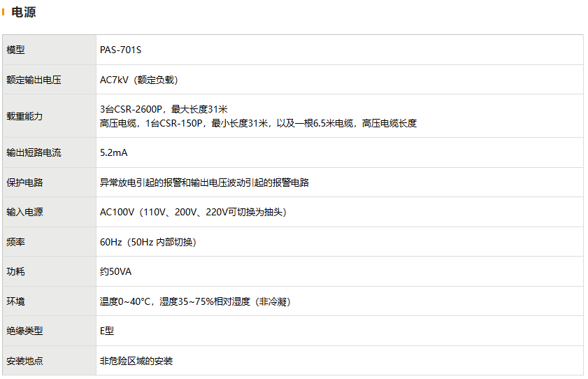The height and width of the screenshot is (379, 588).
Task: Click the 温度0~40°C，湿度35~75% value
Action: (x=195, y=301)
